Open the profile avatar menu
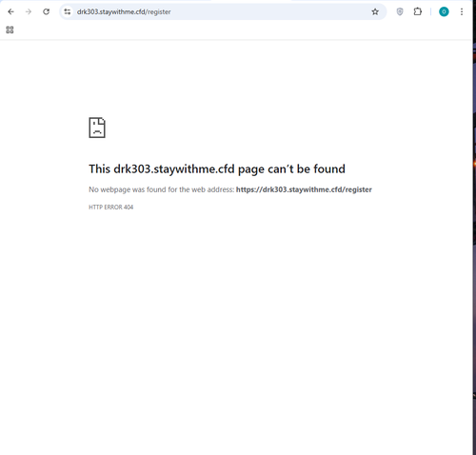The width and height of the screenshot is (476, 455). click(444, 11)
